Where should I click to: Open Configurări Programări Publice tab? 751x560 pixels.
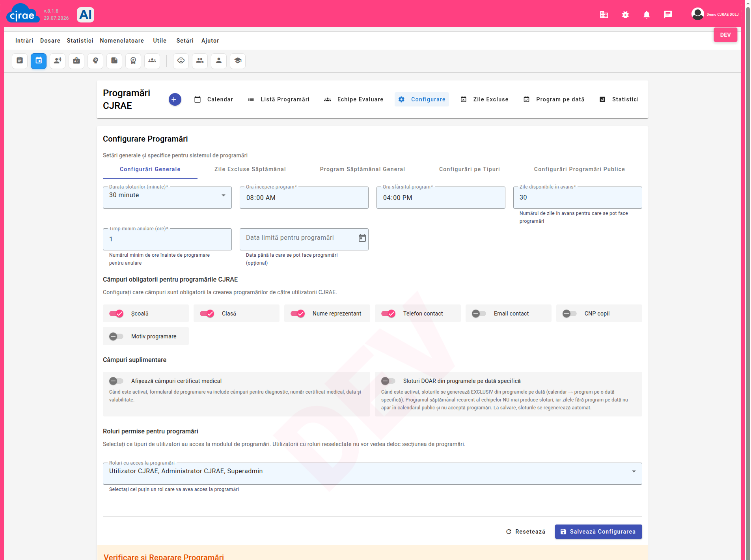coord(579,169)
